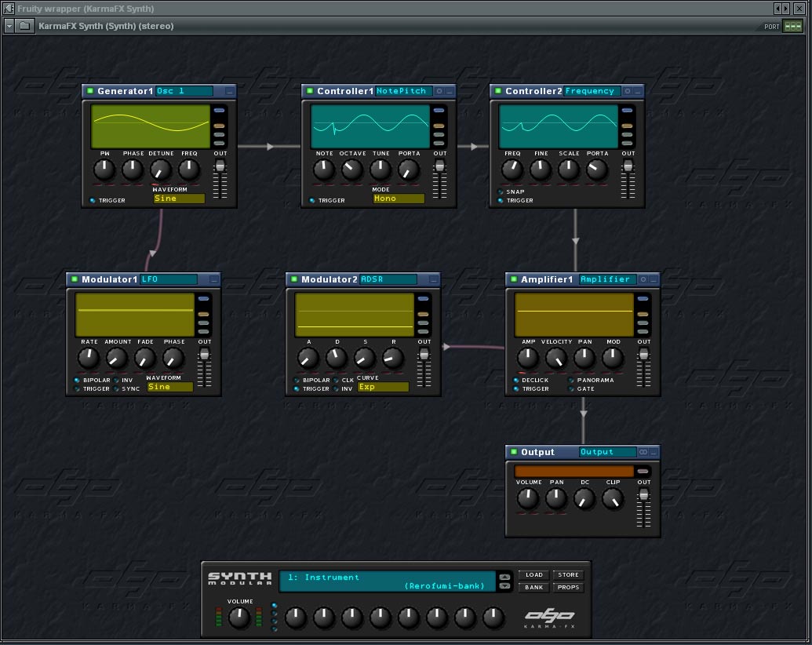Click Controller2 SCALE knob
812x645 pixels.
point(569,170)
